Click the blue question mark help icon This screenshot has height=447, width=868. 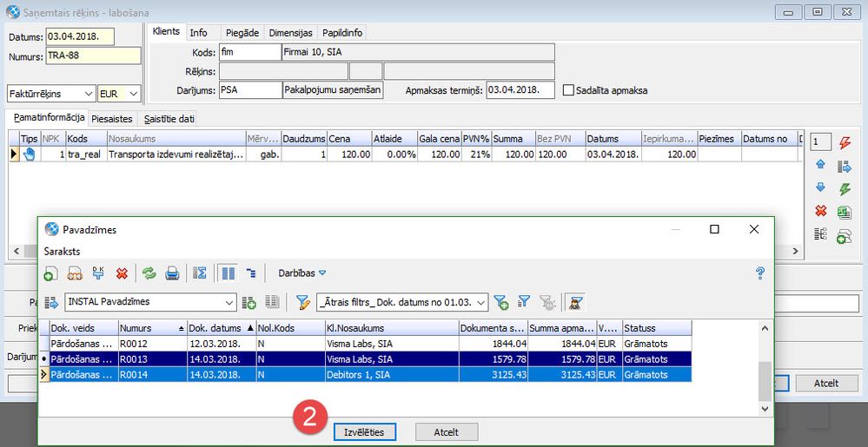point(759,273)
